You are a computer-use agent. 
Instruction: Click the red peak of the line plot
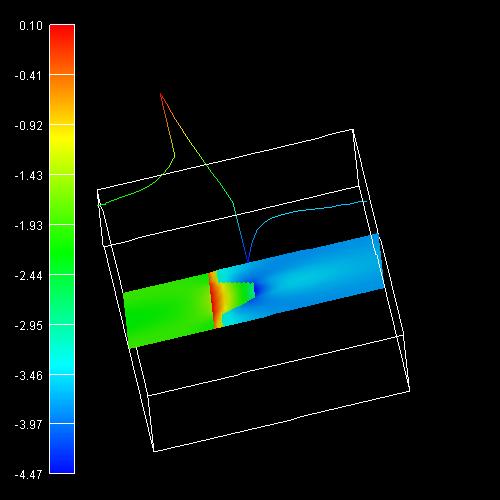click(161, 95)
